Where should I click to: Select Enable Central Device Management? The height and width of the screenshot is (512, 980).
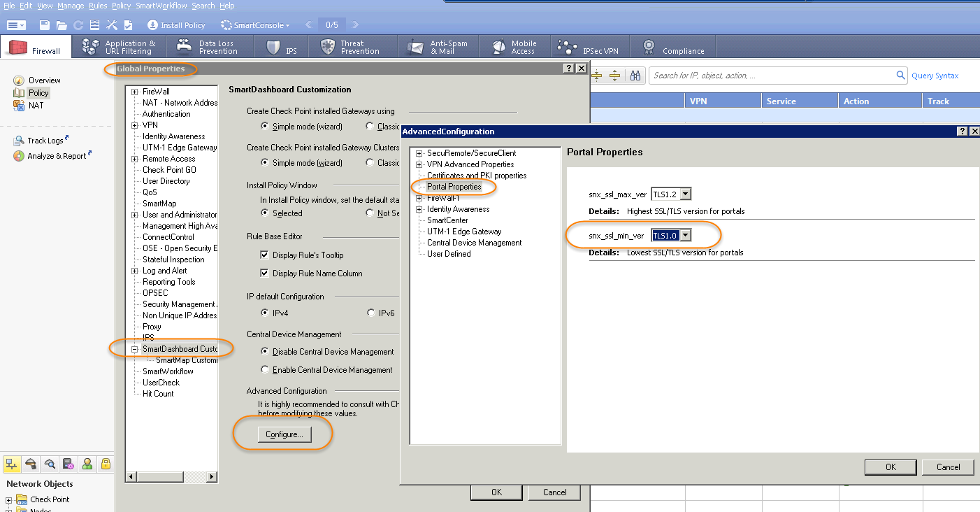pyautogui.click(x=265, y=370)
